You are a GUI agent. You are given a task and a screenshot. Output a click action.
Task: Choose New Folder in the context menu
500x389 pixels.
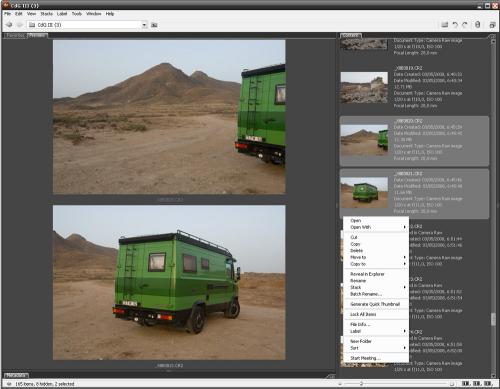[x=376, y=341]
